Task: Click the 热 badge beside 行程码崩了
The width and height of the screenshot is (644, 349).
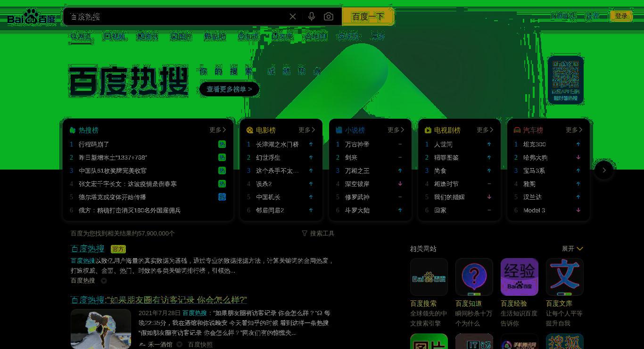Action: point(222,144)
